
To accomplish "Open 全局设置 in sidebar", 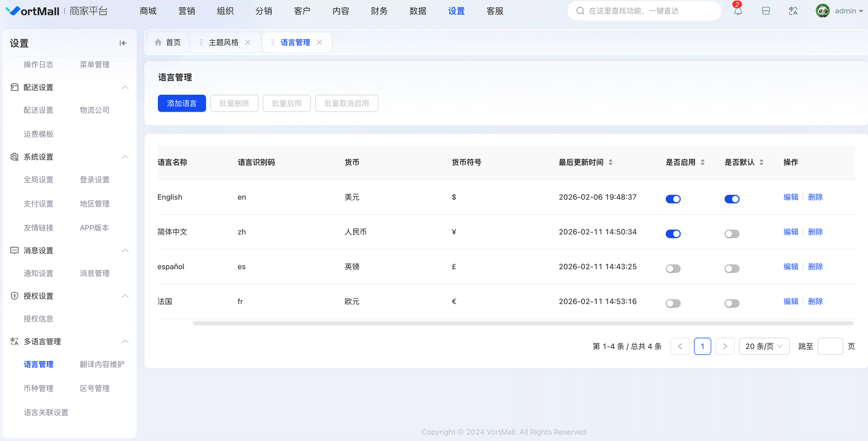I will point(39,180).
